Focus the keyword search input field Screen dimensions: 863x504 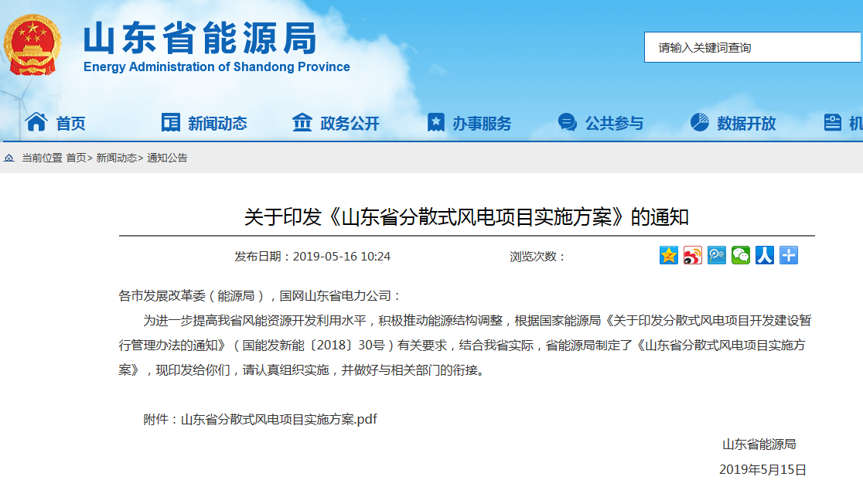point(752,47)
